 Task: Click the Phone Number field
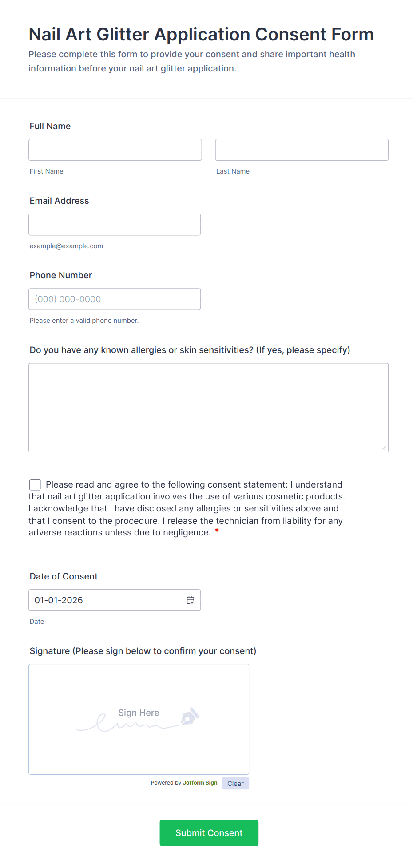pos(115,299)
